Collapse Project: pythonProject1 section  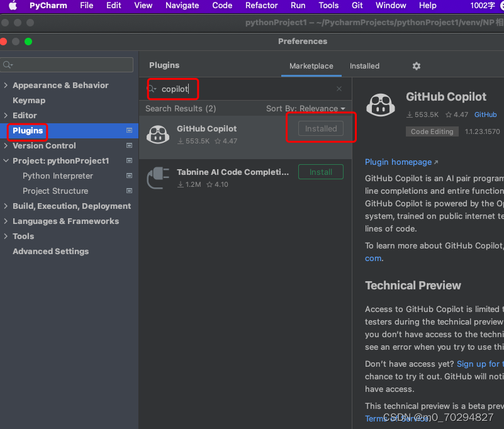[6, 160]
